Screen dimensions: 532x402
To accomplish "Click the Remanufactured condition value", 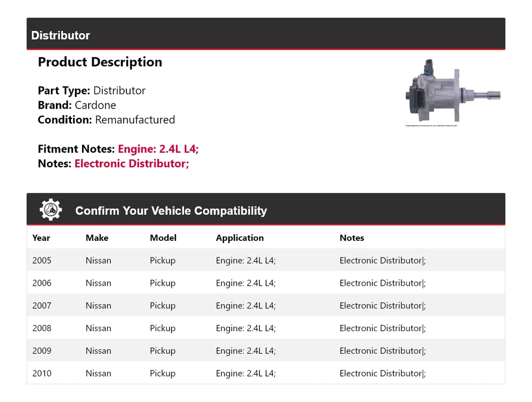I will [135, 120].
